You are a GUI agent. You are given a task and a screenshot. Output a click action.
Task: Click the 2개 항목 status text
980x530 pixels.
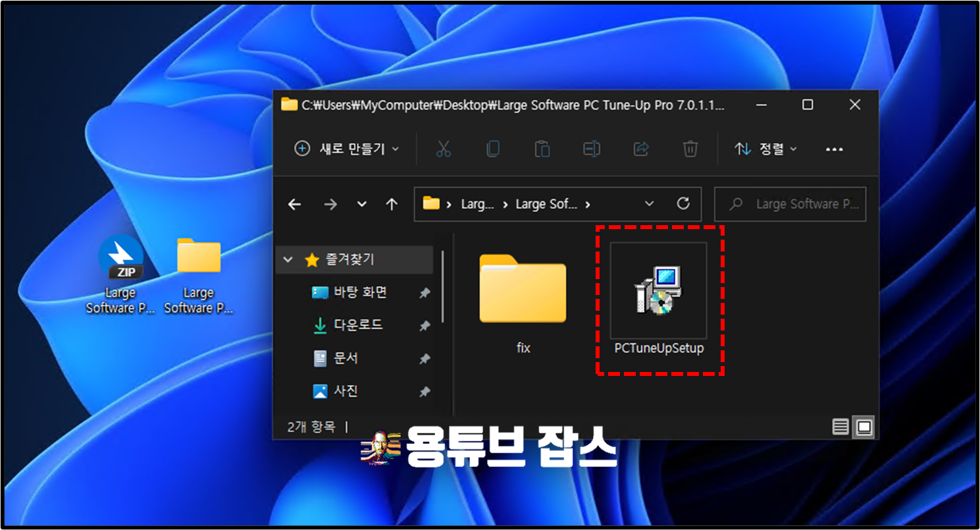click(311, 427)
